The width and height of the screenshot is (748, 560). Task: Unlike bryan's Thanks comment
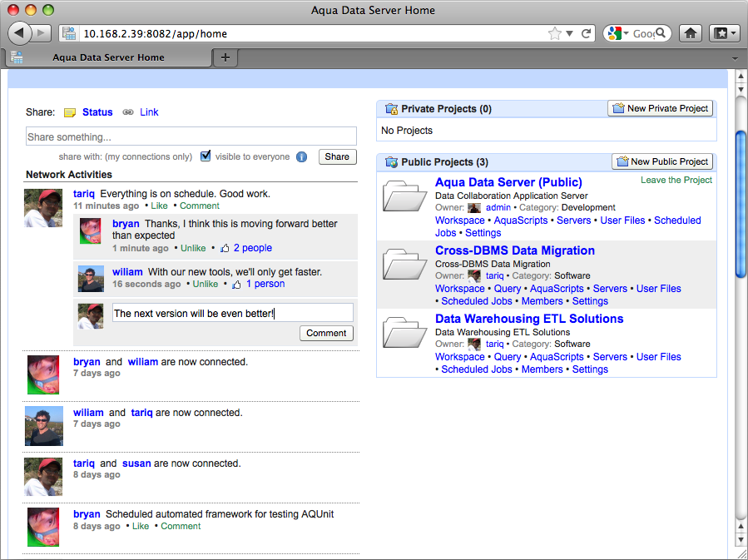tap(193, 248)
